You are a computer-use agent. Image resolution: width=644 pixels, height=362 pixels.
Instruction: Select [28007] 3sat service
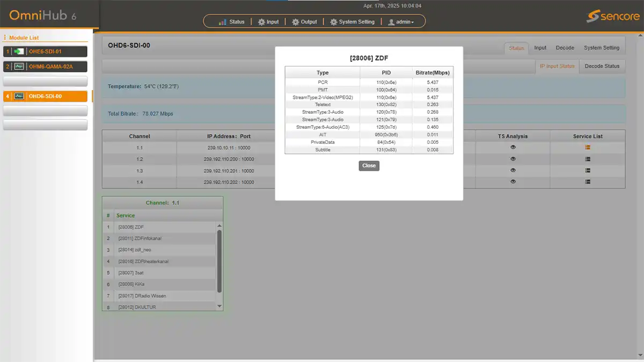[x=159, y=272]
